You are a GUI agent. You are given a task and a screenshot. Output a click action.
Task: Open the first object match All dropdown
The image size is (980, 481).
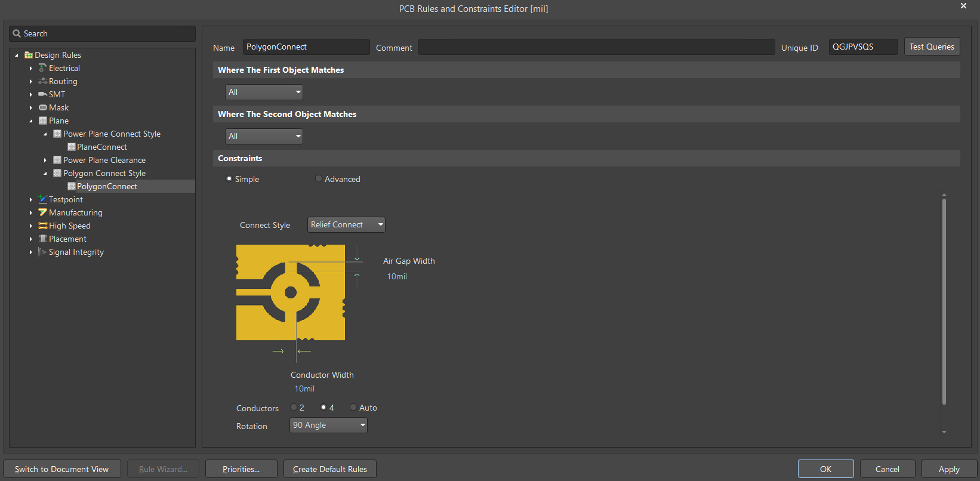pos(264,92)
